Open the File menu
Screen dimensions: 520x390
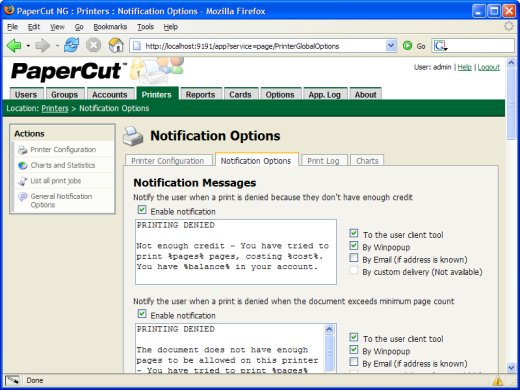pos(12,27)
